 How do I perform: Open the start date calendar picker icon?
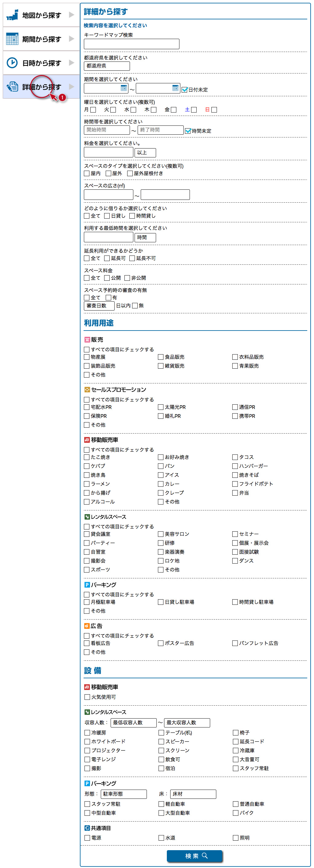[x=124, y=88]
